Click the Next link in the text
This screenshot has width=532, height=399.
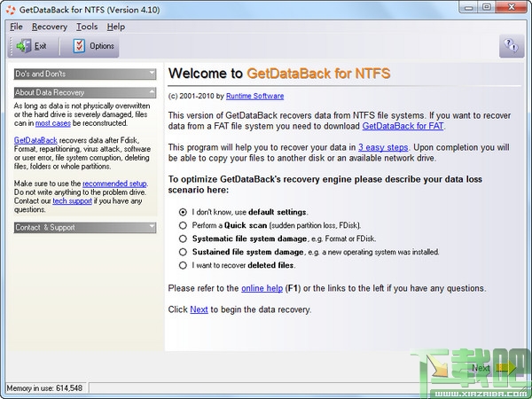(199, 309)
